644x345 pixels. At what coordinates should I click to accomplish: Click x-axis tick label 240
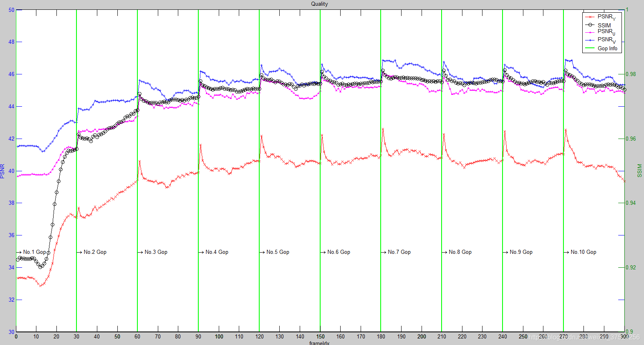pos(503,336)
